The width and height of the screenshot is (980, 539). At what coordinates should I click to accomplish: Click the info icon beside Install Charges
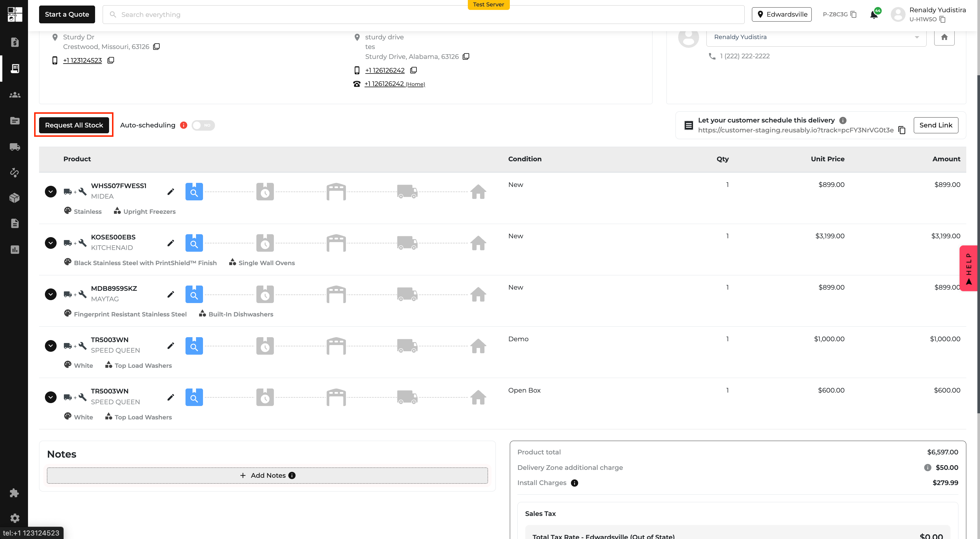[575, 483]
